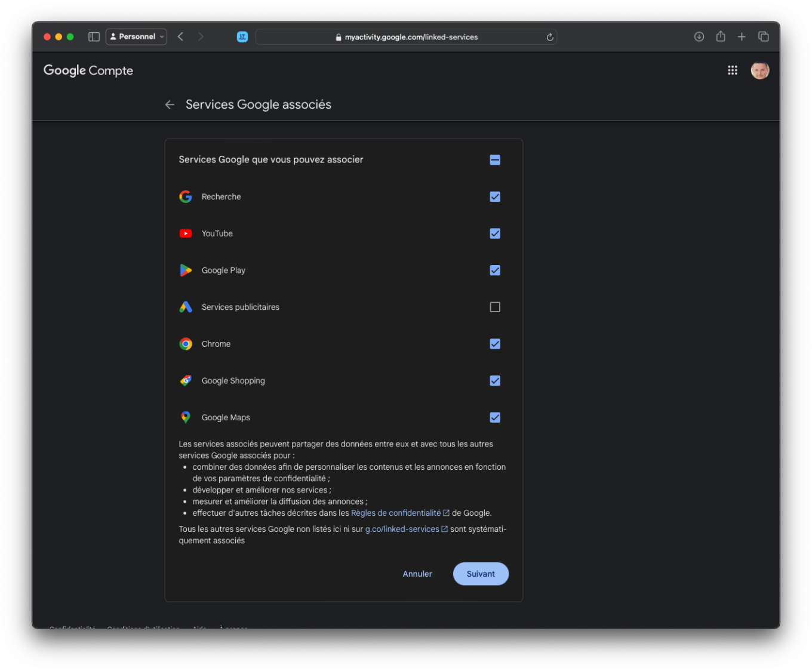
Task: Click the myactivity.google.com address bar
Action: 406,36
